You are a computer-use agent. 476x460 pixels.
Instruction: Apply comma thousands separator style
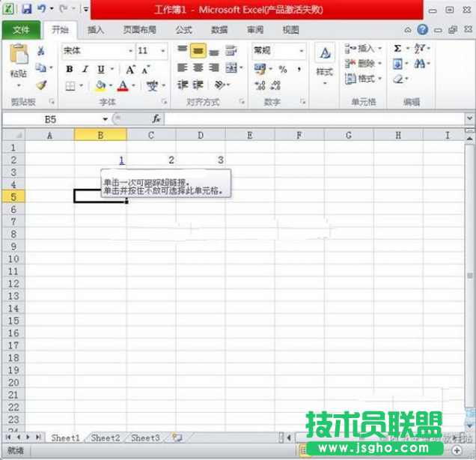tap(299, 69)
